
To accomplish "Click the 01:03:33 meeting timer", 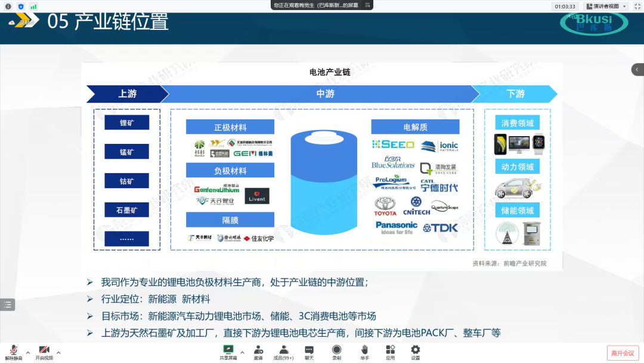I will 565,6.
